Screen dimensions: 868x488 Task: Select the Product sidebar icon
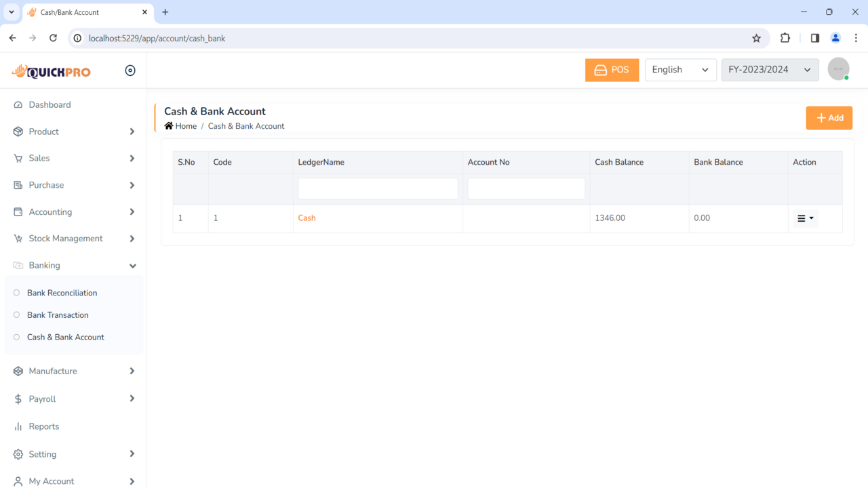pos(19,131)
